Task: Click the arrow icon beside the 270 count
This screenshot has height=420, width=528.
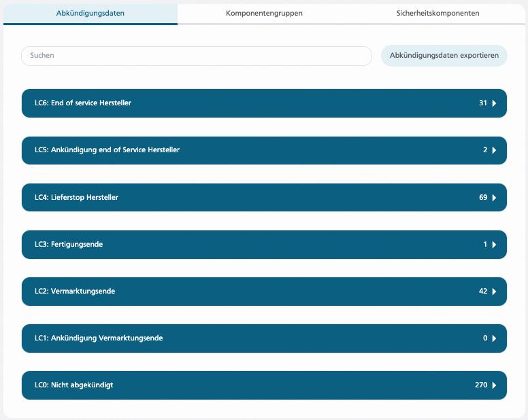Action: click(494, 385)
